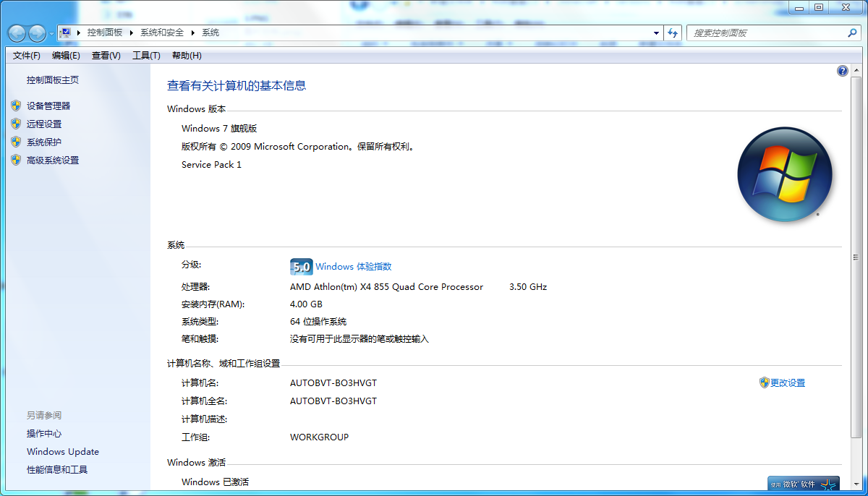Click the 4.00 GB RAM value

coord(306,304)
